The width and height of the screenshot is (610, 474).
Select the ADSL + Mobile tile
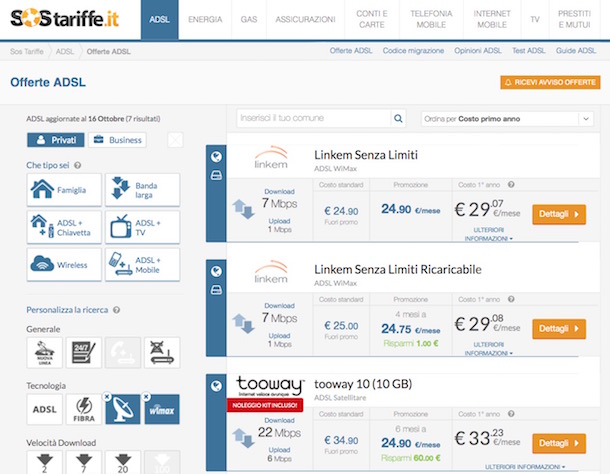coord(142,265)
